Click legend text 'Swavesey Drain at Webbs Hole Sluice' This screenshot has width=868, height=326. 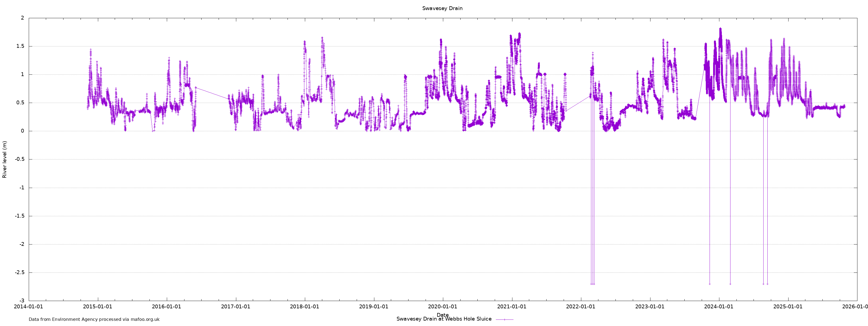pos(444,319)
